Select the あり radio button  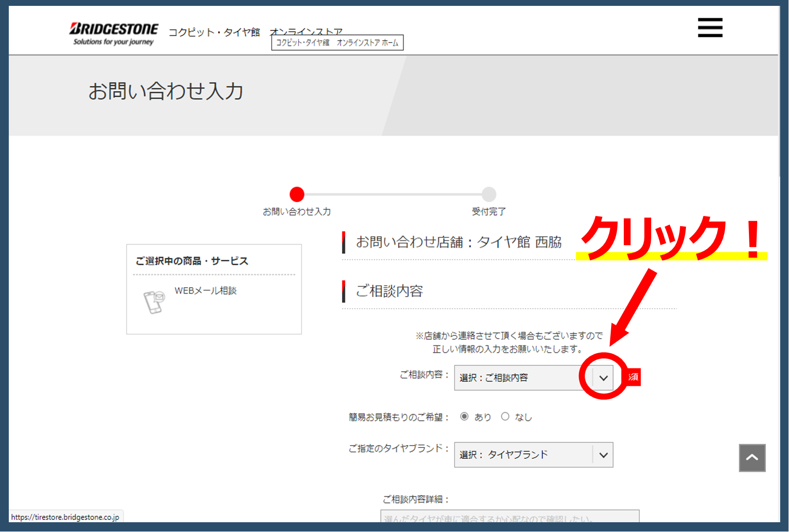click(x=464, y=417)
